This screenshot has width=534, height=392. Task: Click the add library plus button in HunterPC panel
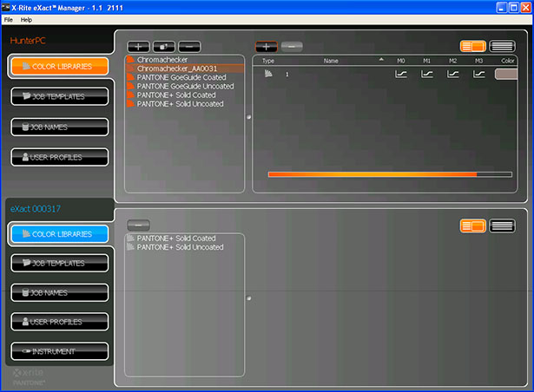(x=138, y=47)
